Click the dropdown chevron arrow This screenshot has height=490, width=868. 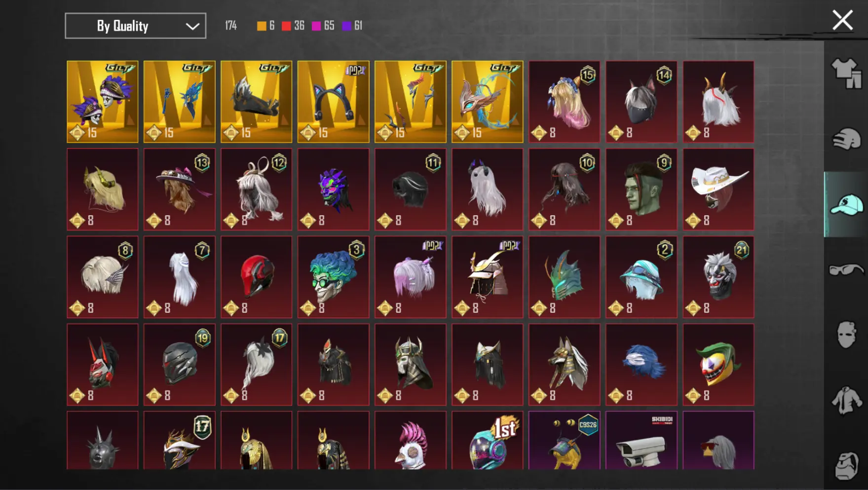click(x=192, y=26)
